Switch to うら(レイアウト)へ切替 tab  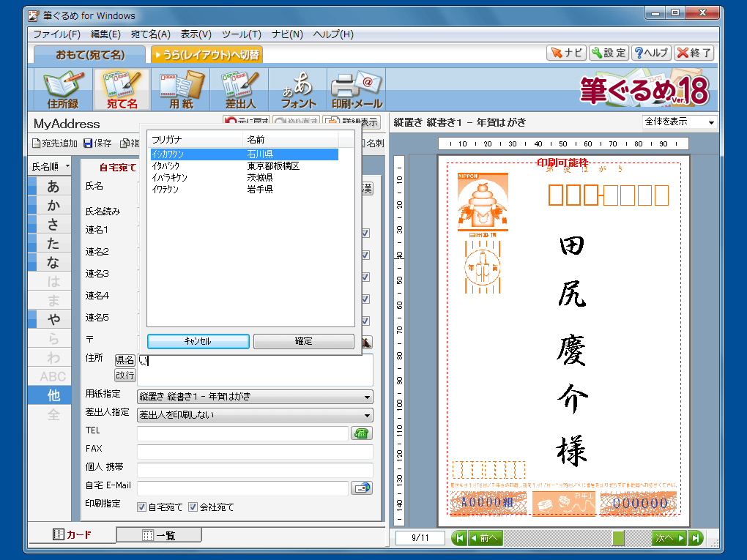pos(207,55)
